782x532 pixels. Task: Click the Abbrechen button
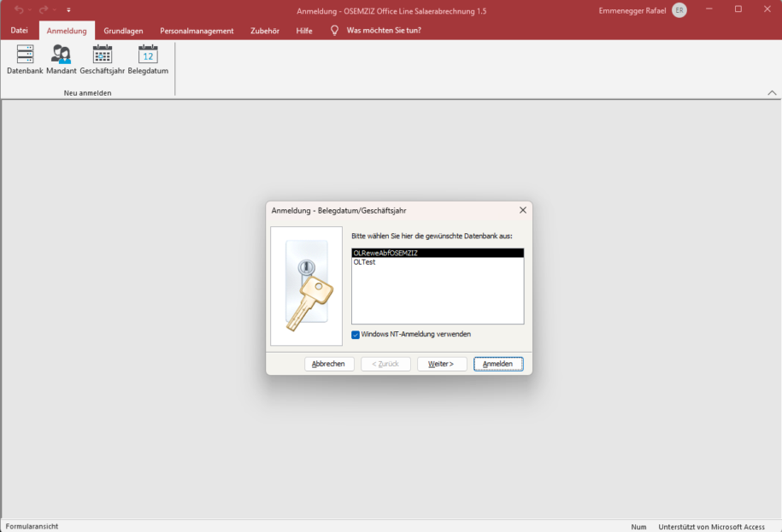[x=329, y=363]
